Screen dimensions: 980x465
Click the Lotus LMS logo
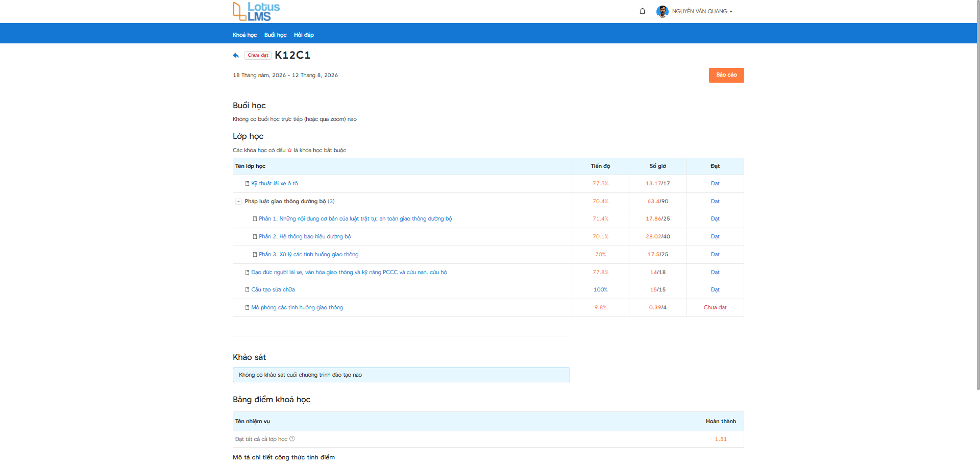[256, 11]
